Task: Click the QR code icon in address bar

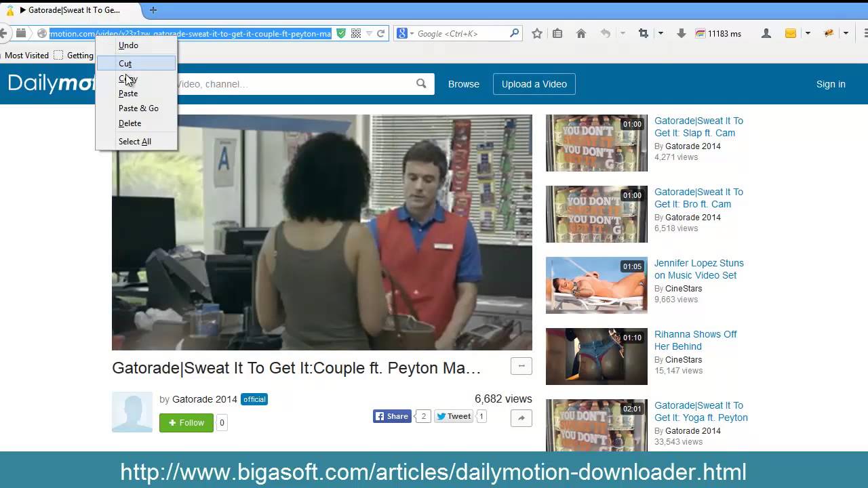Action: pyautogui.click(x=356, y=33)
